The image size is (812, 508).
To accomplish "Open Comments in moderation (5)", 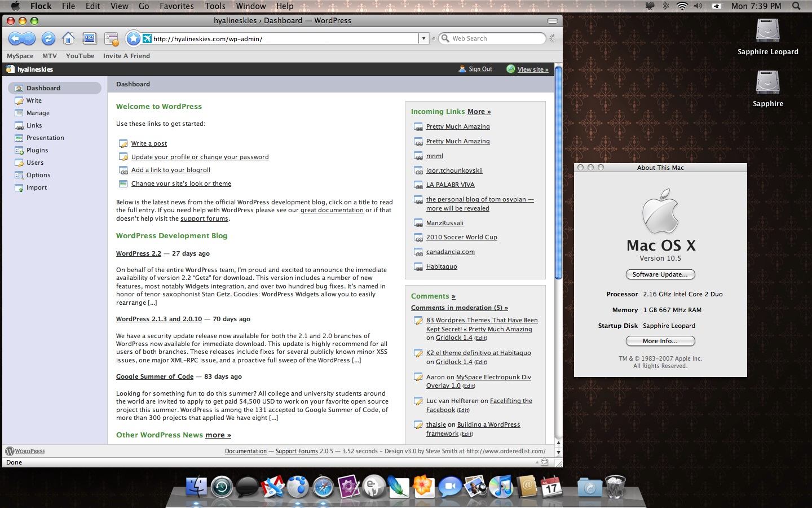I will 460,308.
